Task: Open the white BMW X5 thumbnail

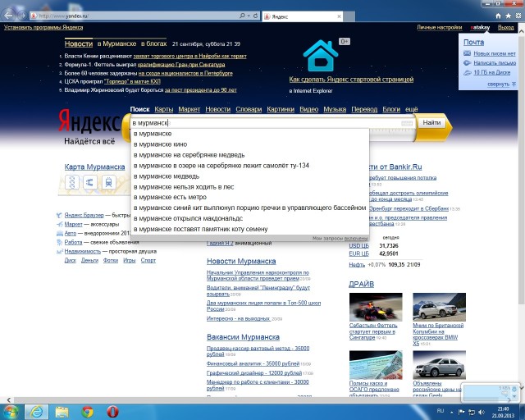Action: [x=440, y=307]
